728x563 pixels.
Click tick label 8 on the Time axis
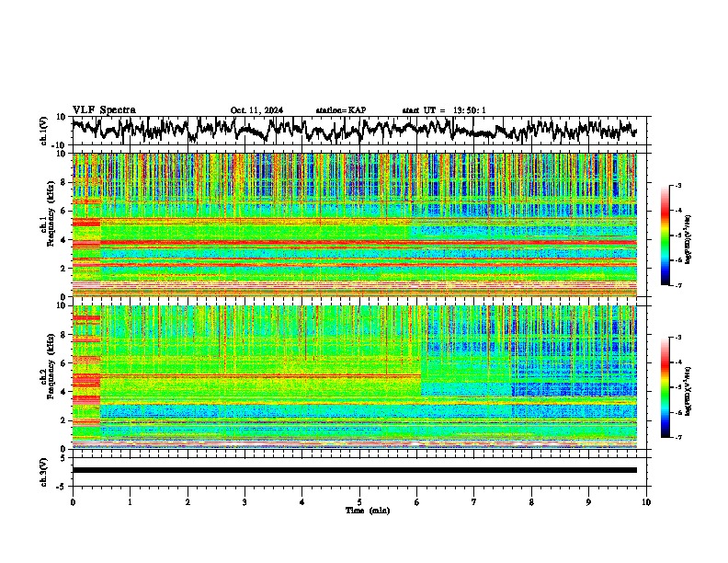click(531, 502)
